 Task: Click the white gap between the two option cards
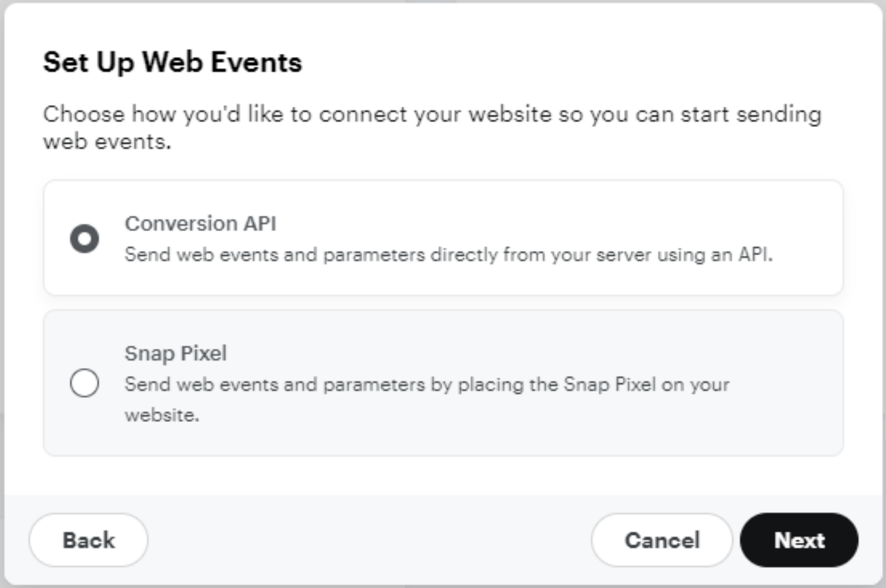tap(443, 302)
